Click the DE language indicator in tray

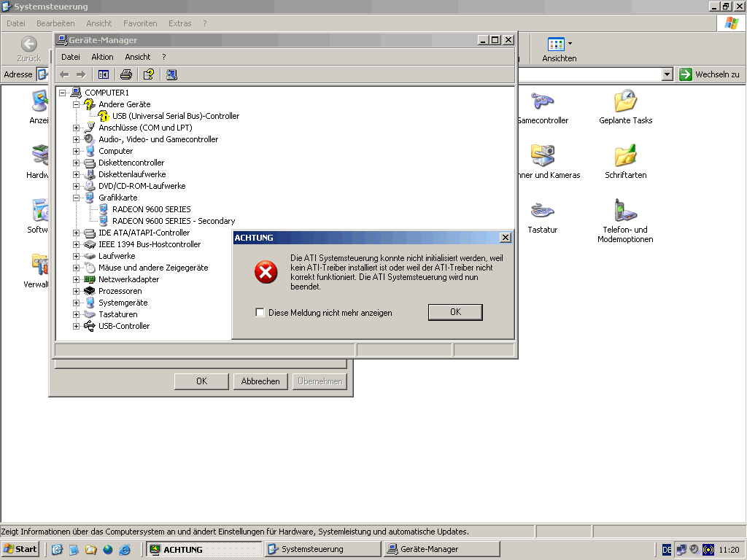(667, 550)
